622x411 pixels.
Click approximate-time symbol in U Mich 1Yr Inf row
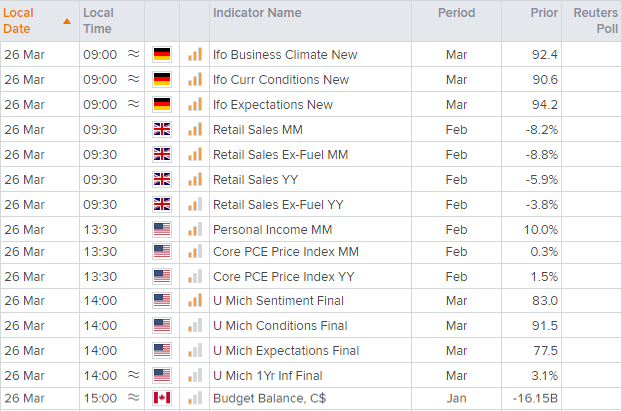[134, 375]
